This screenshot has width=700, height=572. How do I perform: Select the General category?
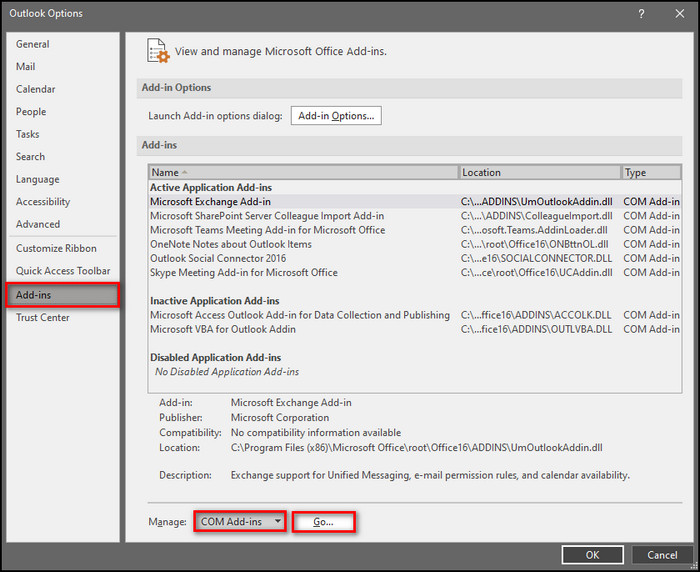tap(33, 44)
